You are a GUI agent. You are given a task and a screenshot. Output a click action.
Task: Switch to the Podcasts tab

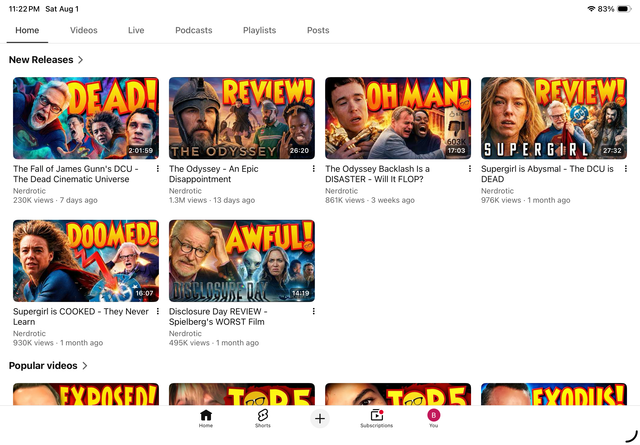[x=194, y=30]
